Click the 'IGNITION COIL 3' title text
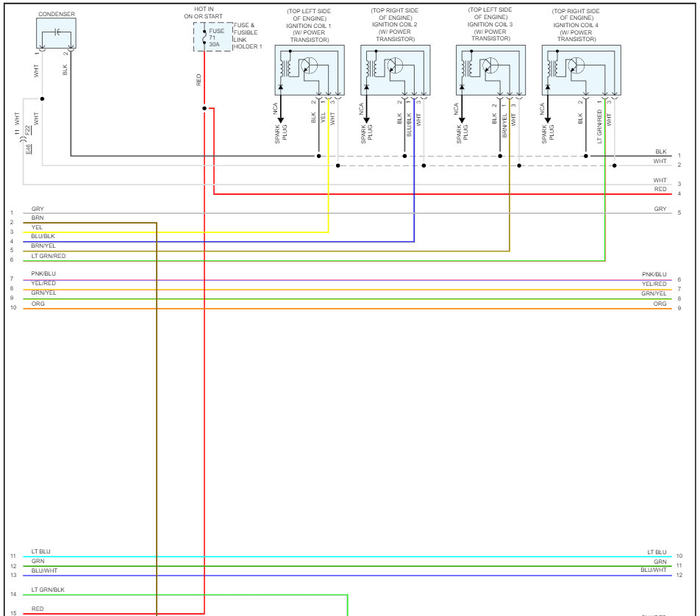The width and height of the screenshot is (700, 616). [490, 24]
